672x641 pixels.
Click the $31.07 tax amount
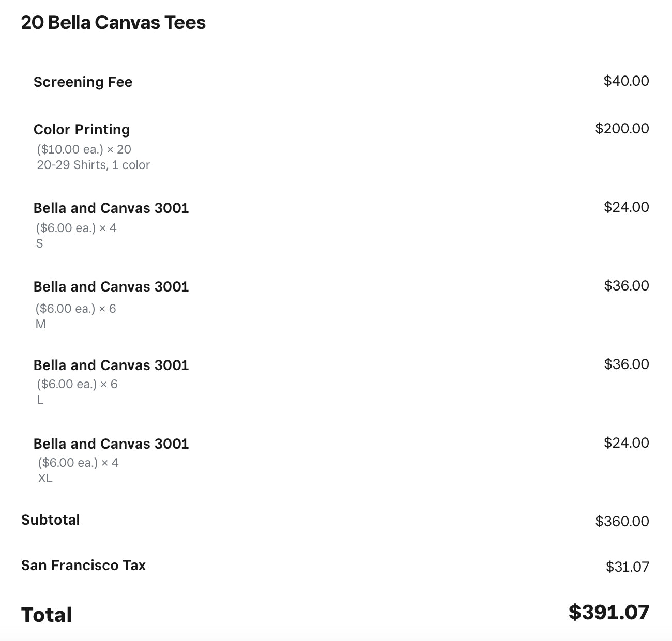coord(627,567)
